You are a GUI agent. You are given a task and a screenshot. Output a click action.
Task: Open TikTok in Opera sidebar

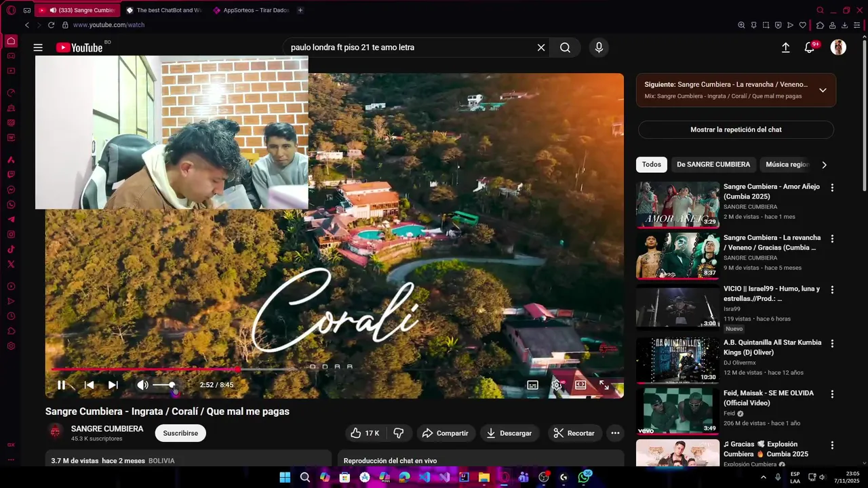(11, 249)
